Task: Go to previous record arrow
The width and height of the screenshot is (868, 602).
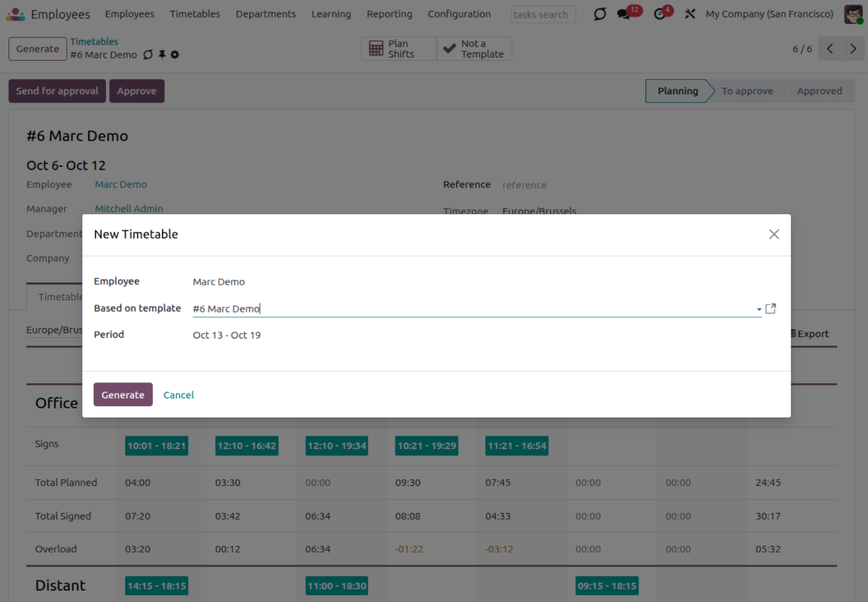Action: tap(830, 49)
